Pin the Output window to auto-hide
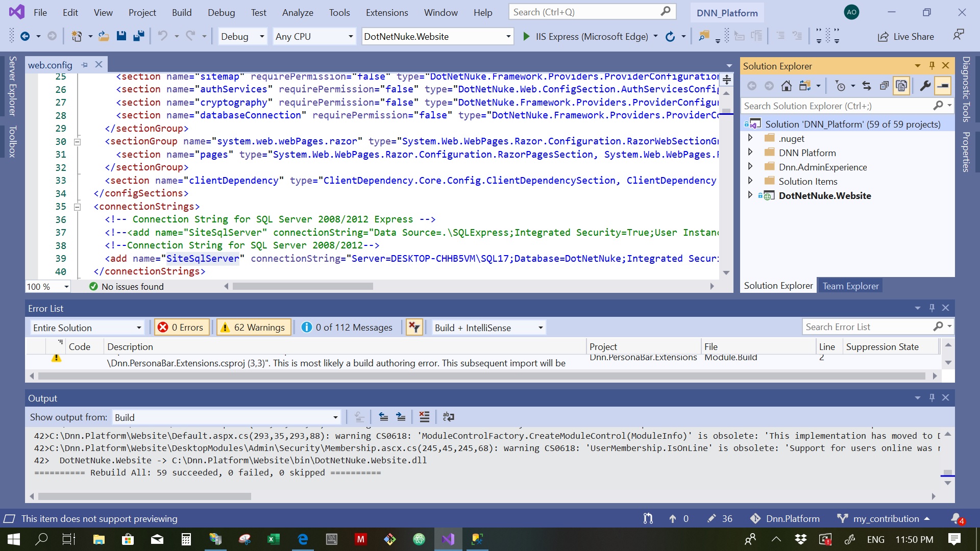 point(932,397)
